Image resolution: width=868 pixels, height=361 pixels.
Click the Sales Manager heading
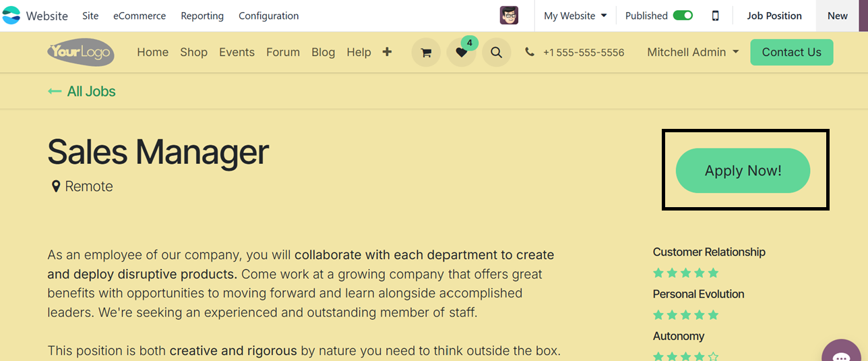click(x=158, y=151)
